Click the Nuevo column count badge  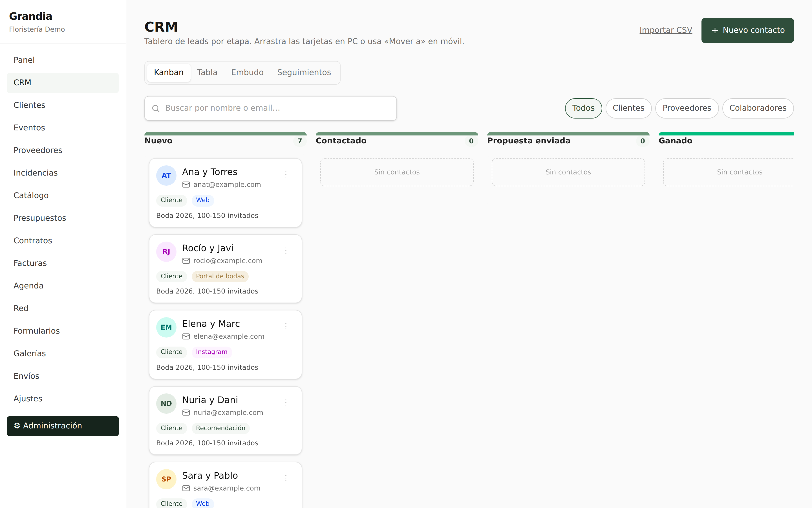point(300,141)
